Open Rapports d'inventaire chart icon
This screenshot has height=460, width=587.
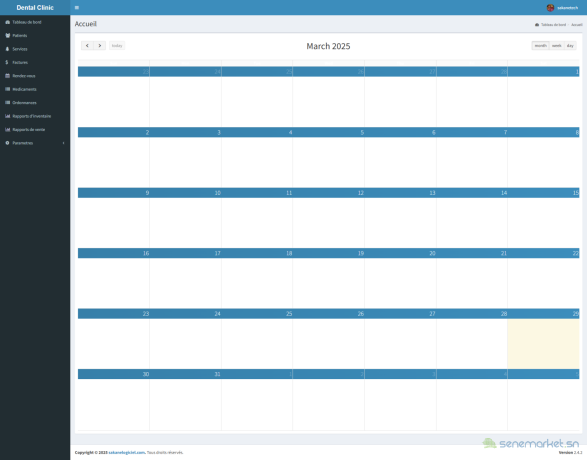click(x=7, y=116)
